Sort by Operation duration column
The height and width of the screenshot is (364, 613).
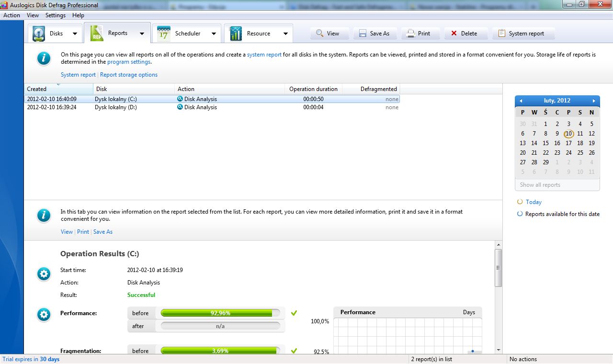pos(313,89)
